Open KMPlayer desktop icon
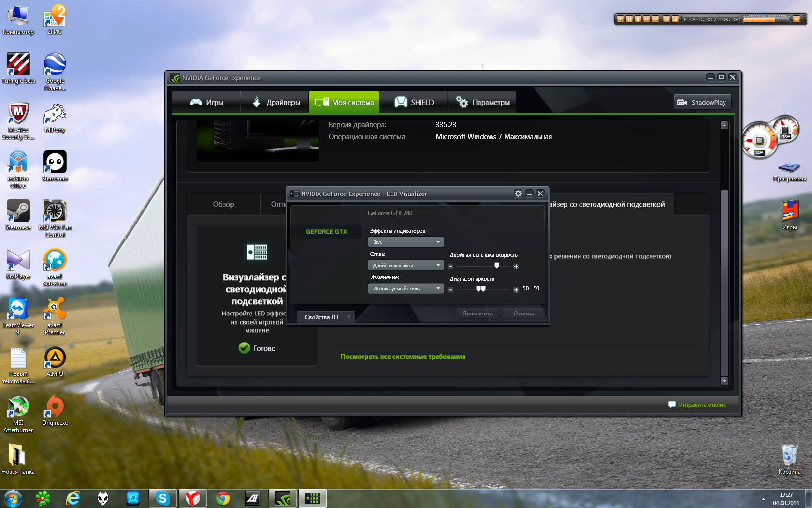This screenshot has width=812, height=508. (18, 264)
